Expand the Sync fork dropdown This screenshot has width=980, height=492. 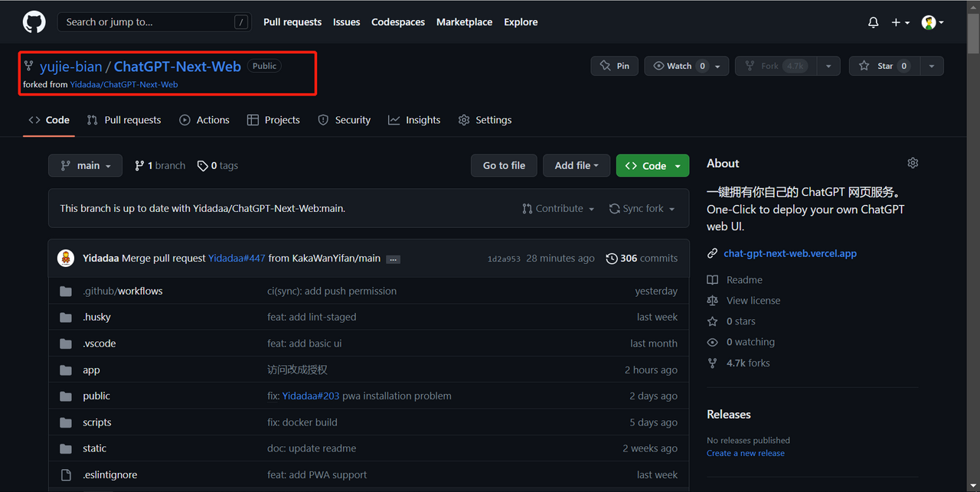click(642, 209)
